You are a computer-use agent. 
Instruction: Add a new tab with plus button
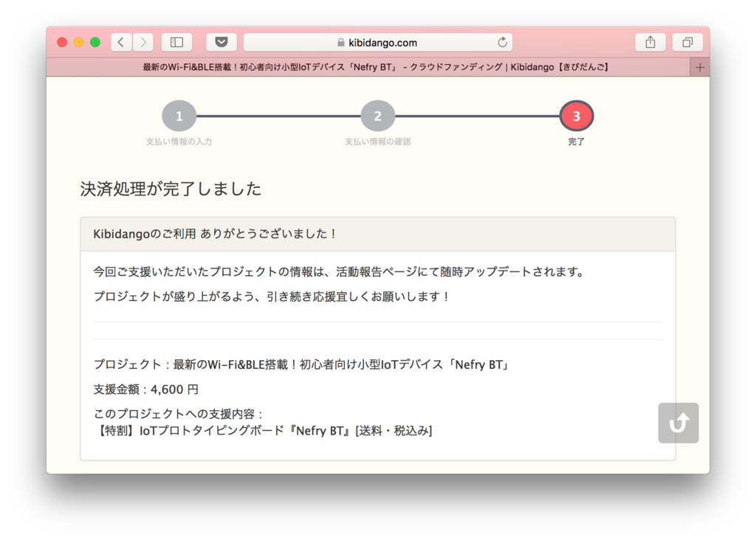point(700,67)
